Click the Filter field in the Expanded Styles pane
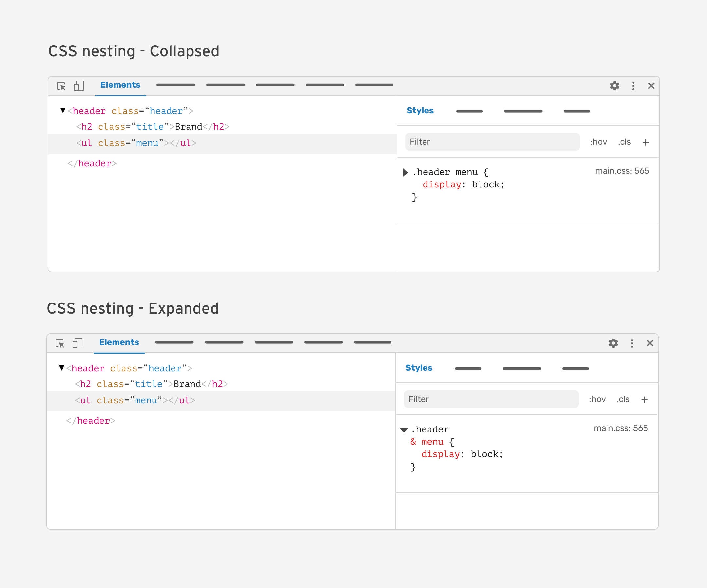The image size is (707, 588). point(491,399)
